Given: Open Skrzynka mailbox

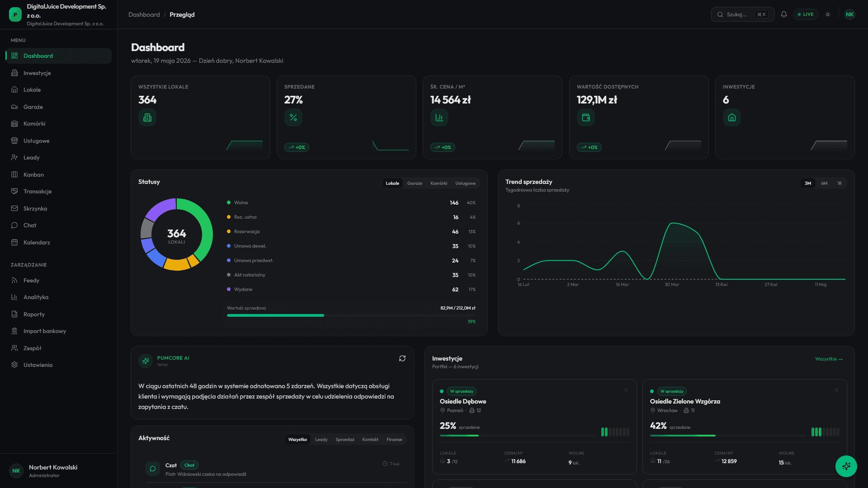Looking at the screenshot, I should click(x=58, y=208).
